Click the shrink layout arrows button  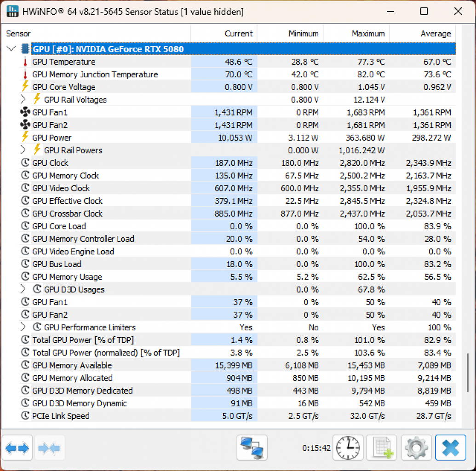pyautogui.click(x=50, y=448)
